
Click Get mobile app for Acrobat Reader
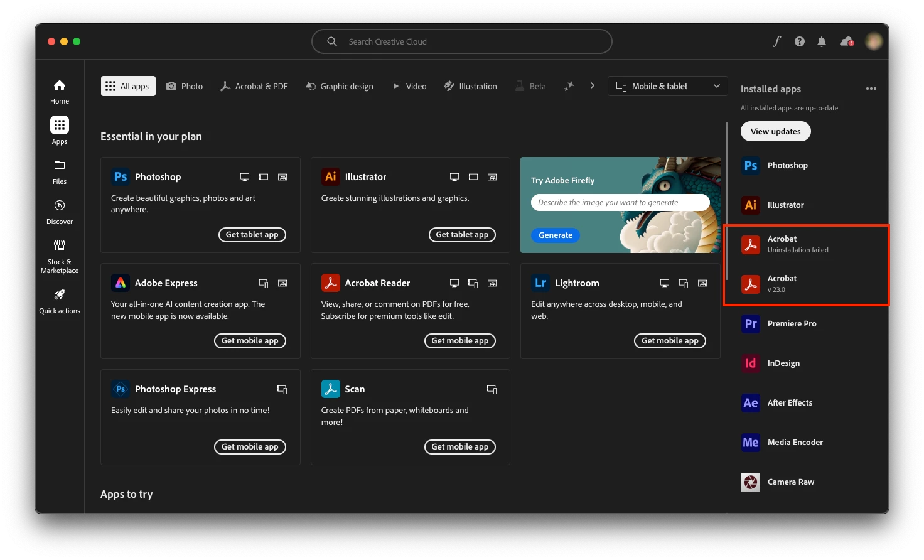point(460,340)
